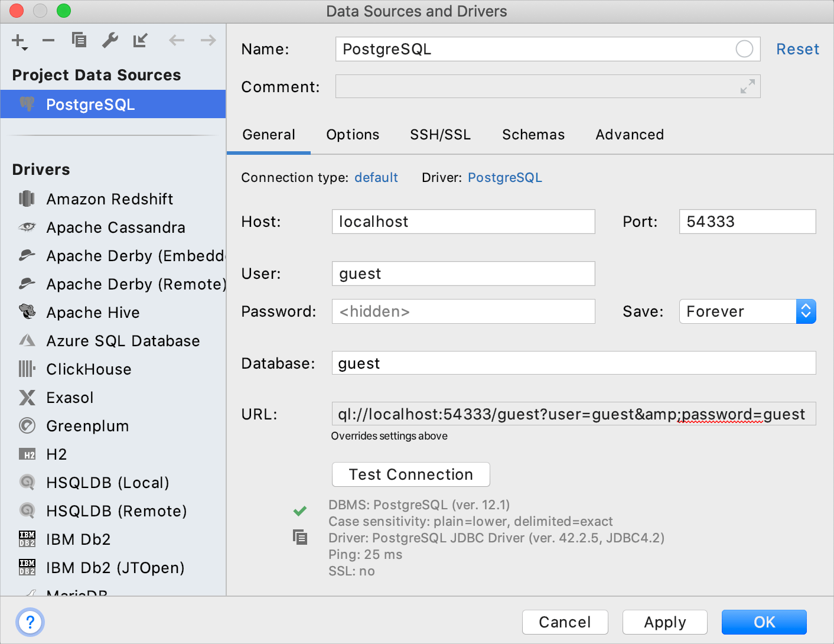Image resolution: width=834 pixels, height=644 pixels.
Task: Select the PostgreSQL project data source
Action: click(x=113, y=105)
